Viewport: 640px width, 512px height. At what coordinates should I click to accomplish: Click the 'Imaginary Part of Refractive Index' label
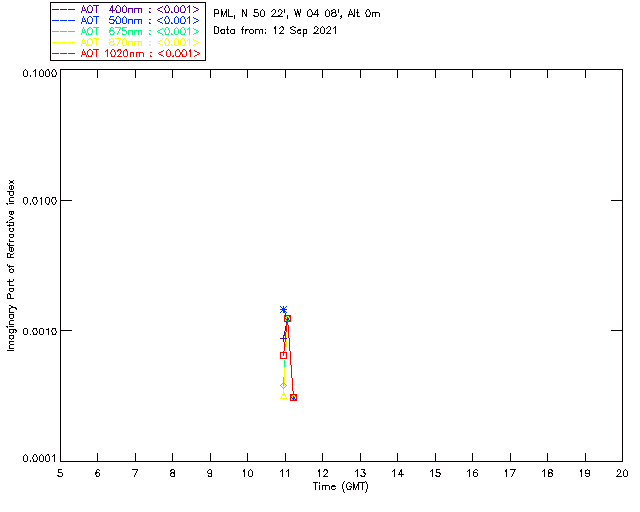tap(11, 265)
